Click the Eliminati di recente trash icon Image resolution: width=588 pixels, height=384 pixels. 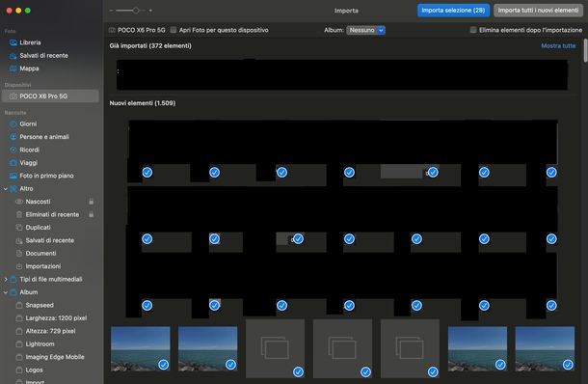click(x=19, y=214)
